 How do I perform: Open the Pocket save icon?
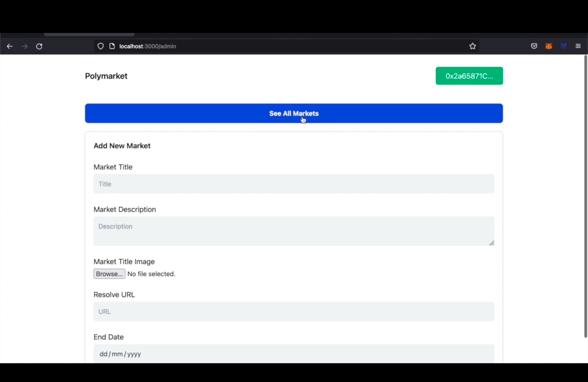(x=534, y=46)
